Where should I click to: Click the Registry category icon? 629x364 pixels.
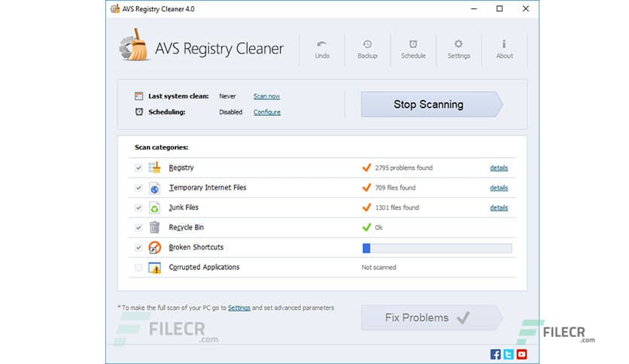point(155,168)
